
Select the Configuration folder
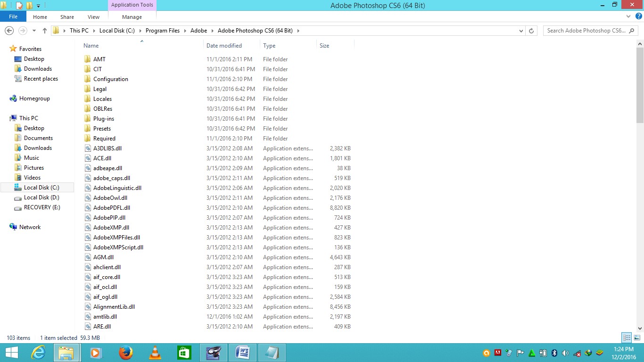pos(111,79)
